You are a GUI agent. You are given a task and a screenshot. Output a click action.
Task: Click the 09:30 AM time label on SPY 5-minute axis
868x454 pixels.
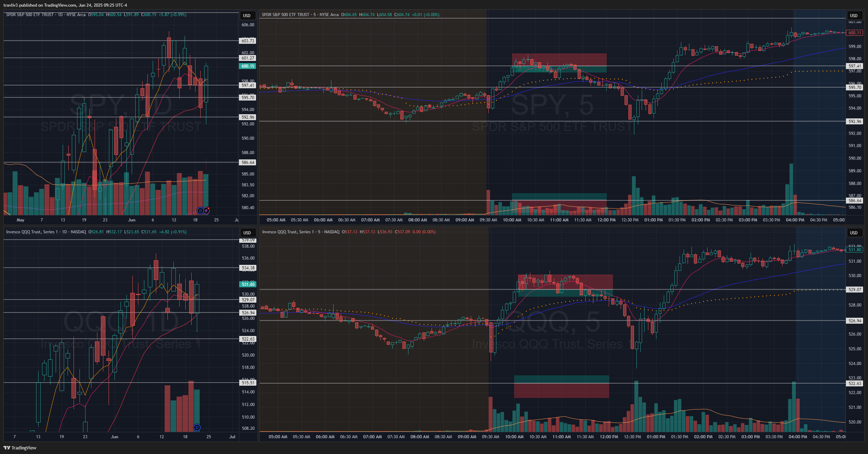point(488,220)
